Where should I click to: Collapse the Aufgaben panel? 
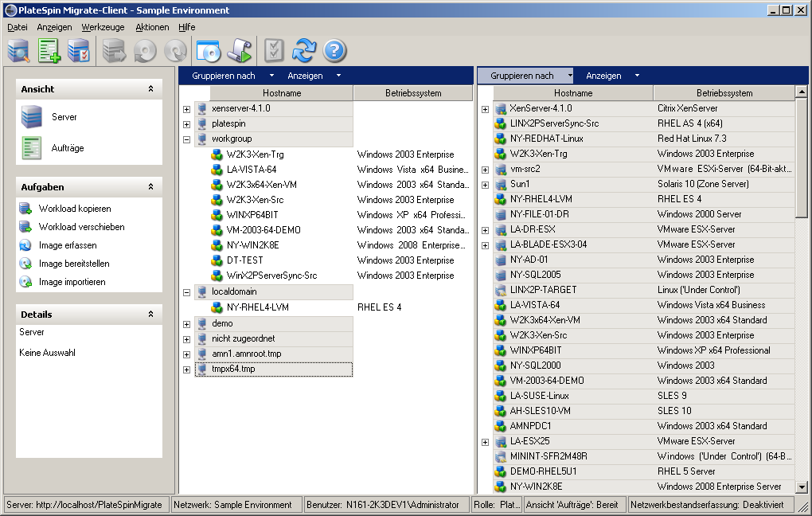pos(150,186)
